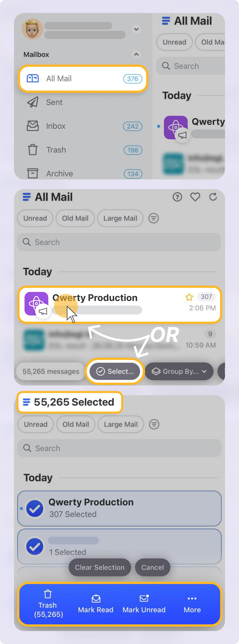Click the heart favorites icon
Viewport: 239px width, 644px height.
pos(195,197)
